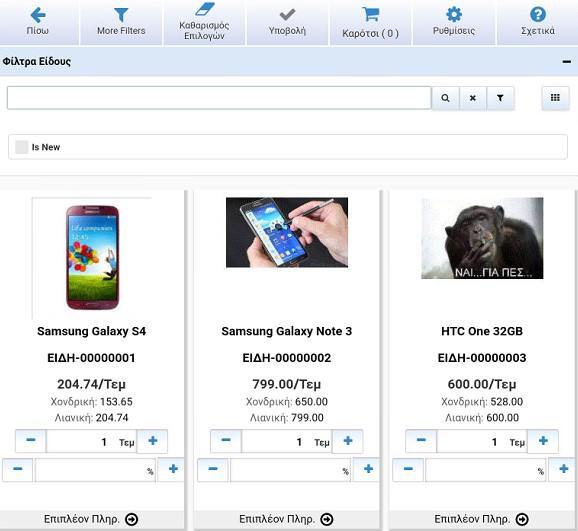Click product code ΕΙΔΗ-00000002
The image size is (578, 531).
point(287,358)
